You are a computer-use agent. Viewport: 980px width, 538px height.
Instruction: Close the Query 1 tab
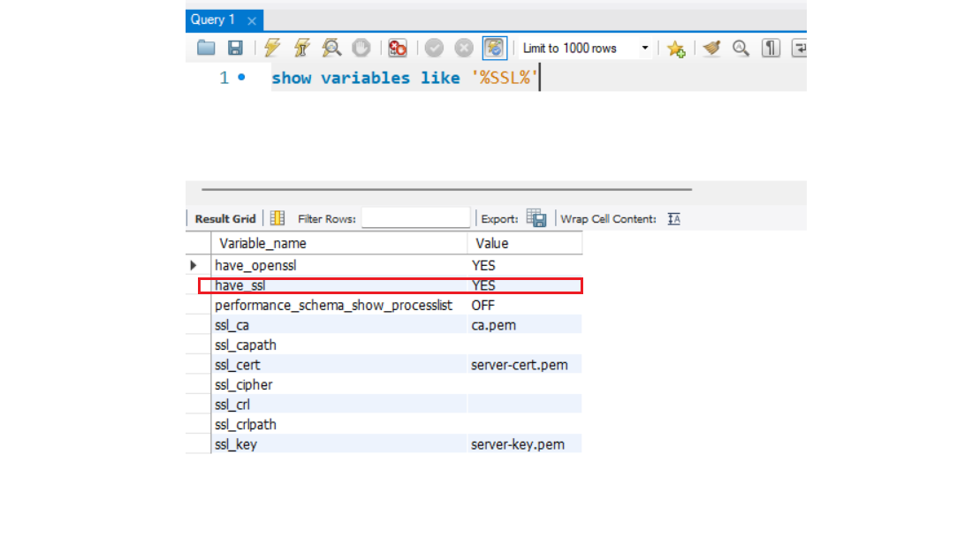[x=252, y=21]
